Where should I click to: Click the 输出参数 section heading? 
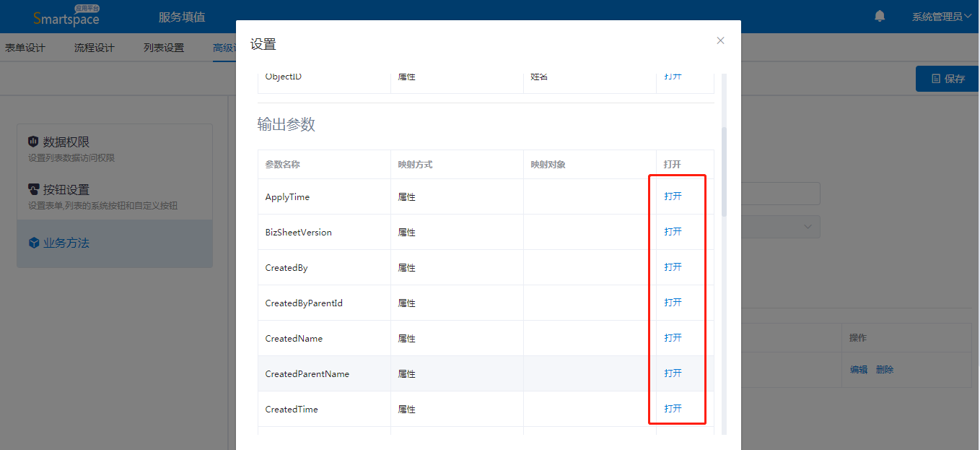point(286,124)
